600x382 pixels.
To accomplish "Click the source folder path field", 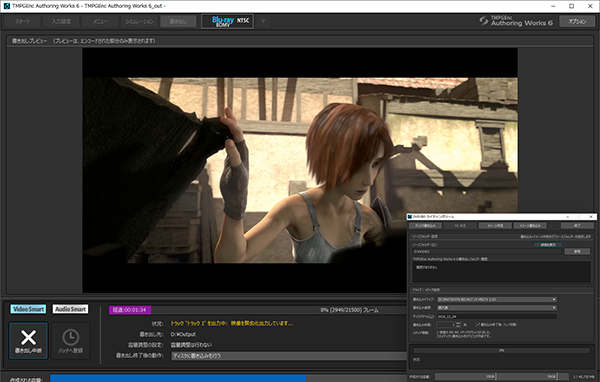I will pyautogui.click(x=487, y=251).
